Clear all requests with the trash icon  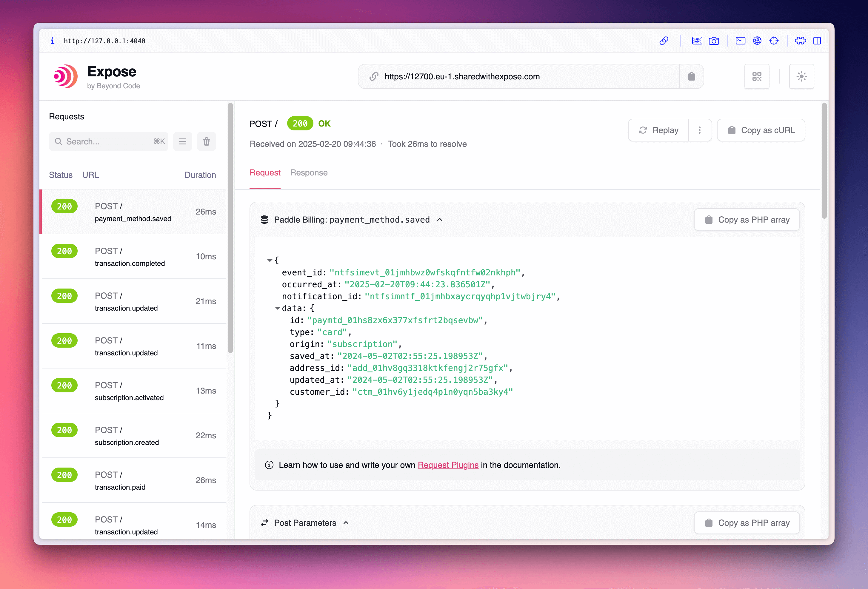207,141
